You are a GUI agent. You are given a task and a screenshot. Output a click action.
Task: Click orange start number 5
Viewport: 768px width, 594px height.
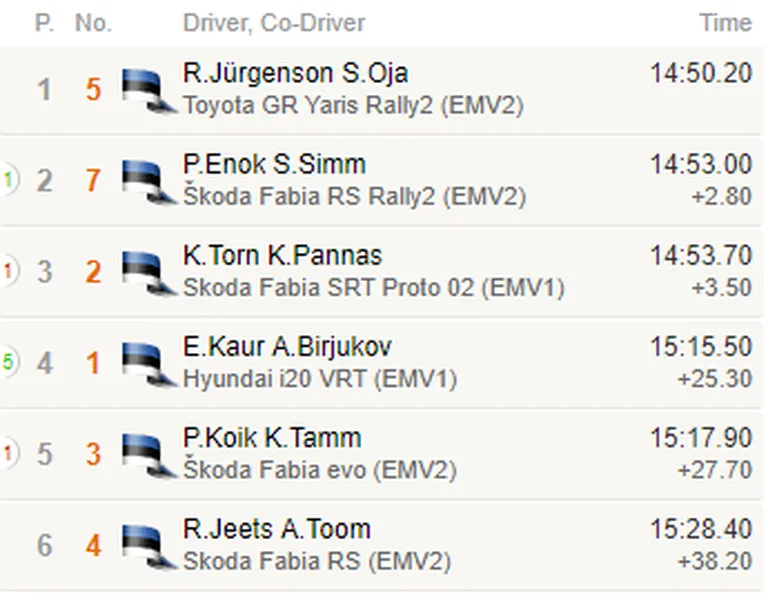[x=93, y=90]
